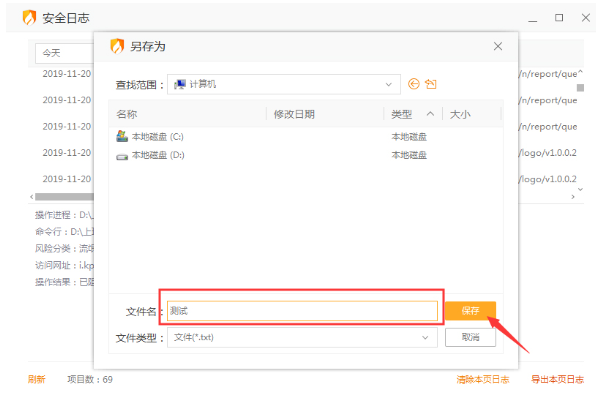Sort by the 名称 column header
596x398 pixels.
point(127,114)
